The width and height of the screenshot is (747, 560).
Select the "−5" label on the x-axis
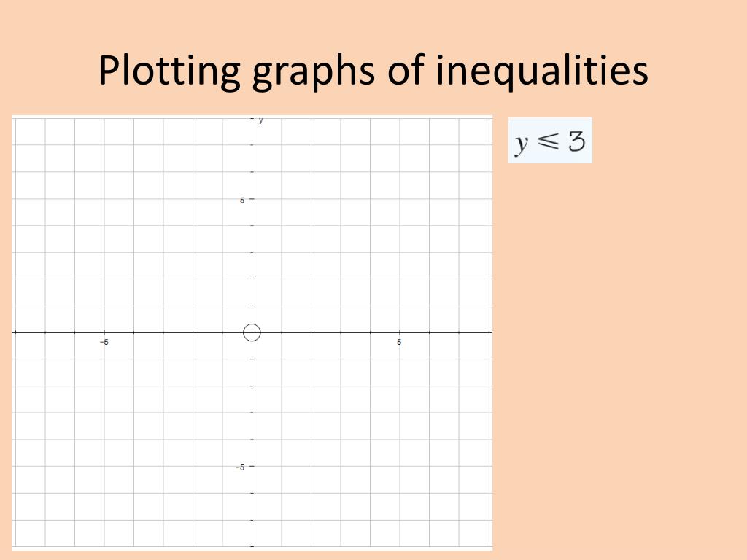coord(104,342)
